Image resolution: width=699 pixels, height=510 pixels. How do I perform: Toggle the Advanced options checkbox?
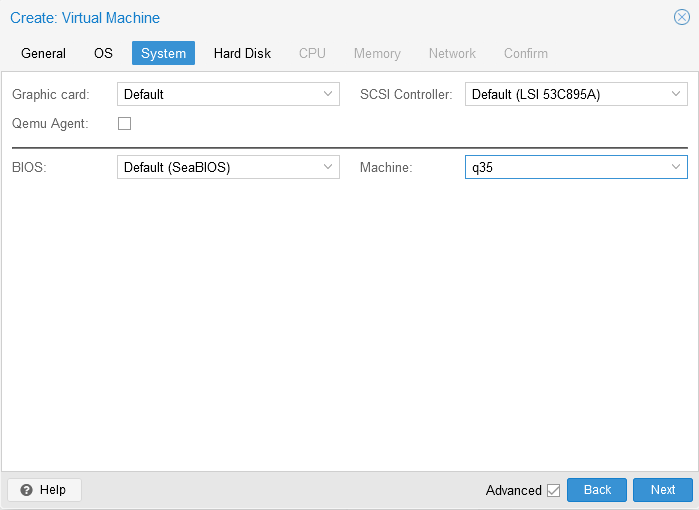pos(553,490)
